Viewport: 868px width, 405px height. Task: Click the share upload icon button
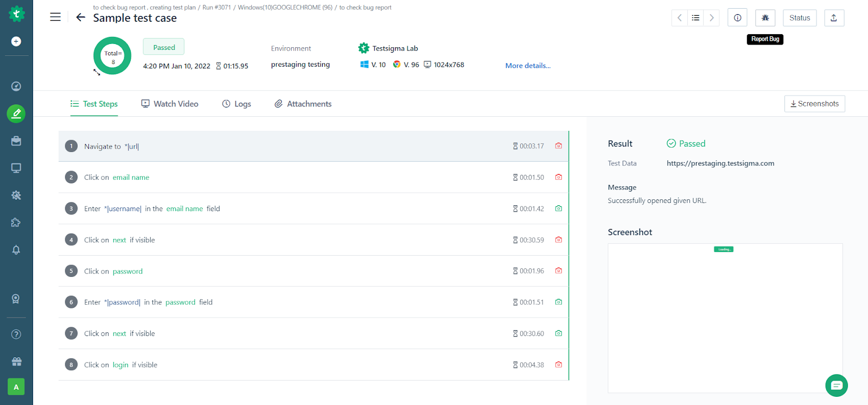(x=834, y=18)
